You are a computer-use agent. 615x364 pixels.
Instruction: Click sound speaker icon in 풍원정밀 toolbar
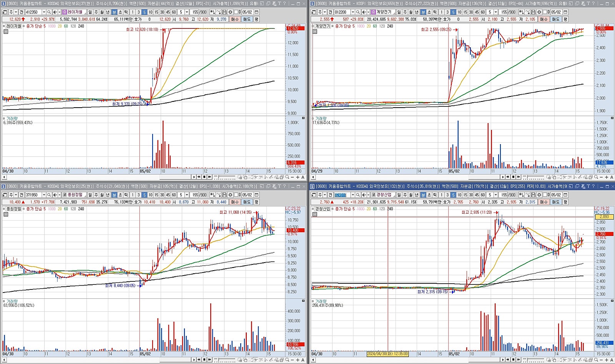pos(55,195)
